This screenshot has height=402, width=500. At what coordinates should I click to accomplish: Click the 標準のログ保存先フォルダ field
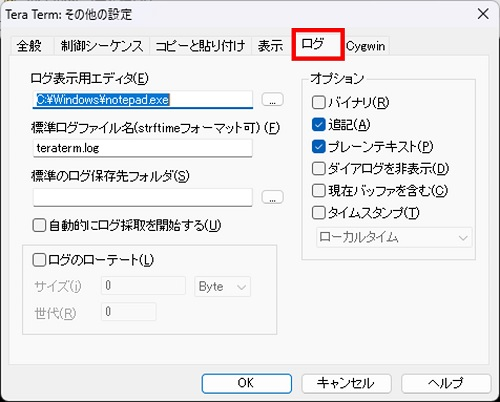[x=143, y=197]
